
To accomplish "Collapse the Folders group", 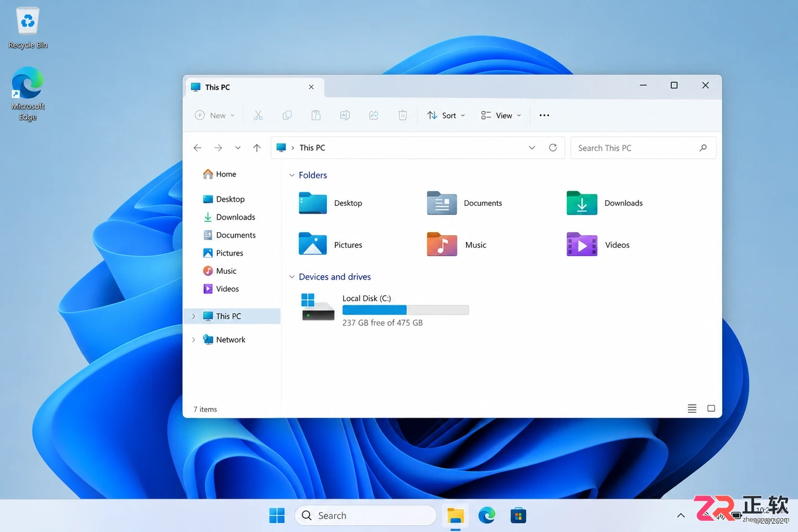I will (x=291, y=175).
